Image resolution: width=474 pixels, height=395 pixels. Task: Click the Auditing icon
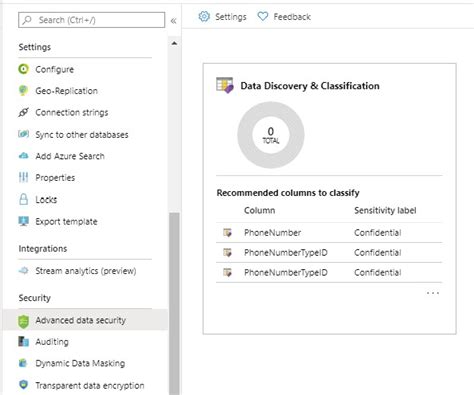click(x=23, y=342)
